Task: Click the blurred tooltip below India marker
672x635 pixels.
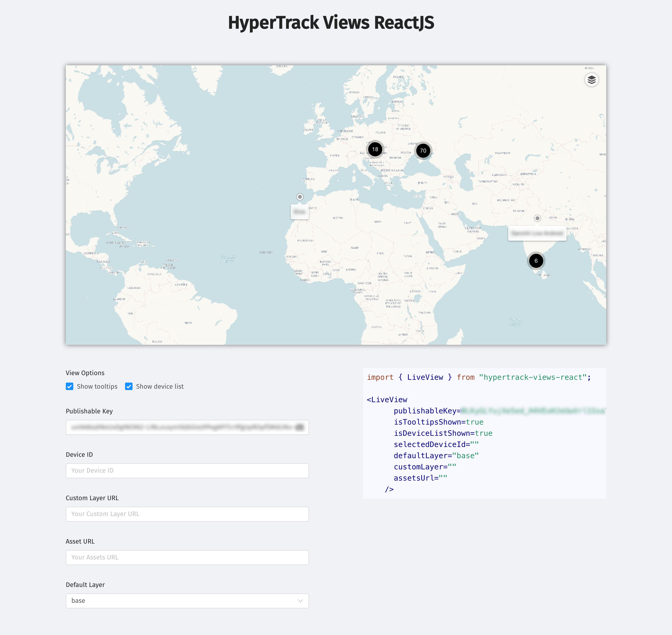Action: [537, 234]
